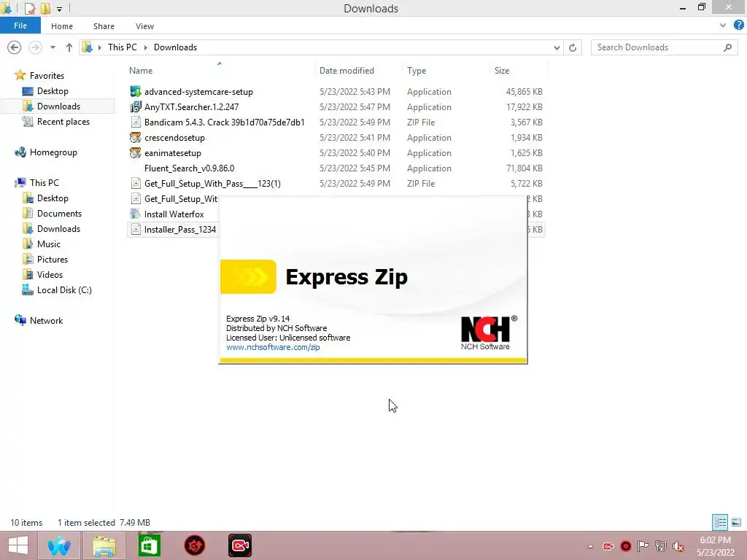Open Desktop under This PC

tap(53, 198)
